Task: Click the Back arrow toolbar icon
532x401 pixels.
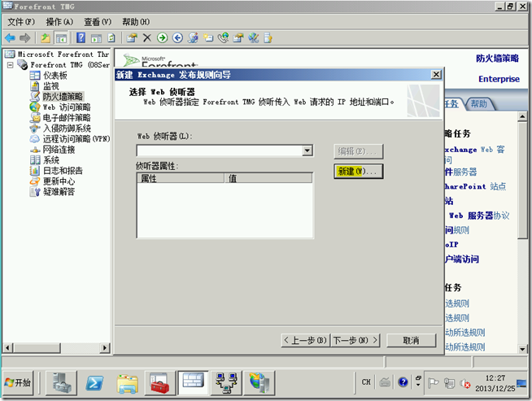Action: pyautogui.click(x=10, y=37)
